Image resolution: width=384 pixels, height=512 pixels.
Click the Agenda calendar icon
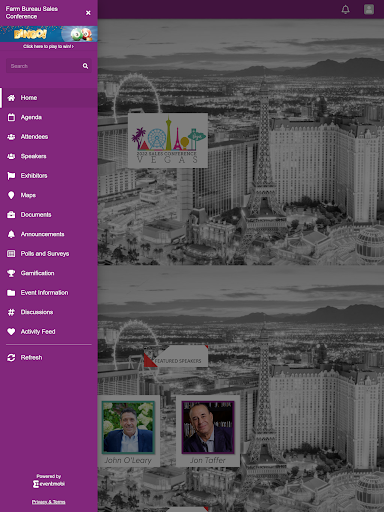point(11,117)
